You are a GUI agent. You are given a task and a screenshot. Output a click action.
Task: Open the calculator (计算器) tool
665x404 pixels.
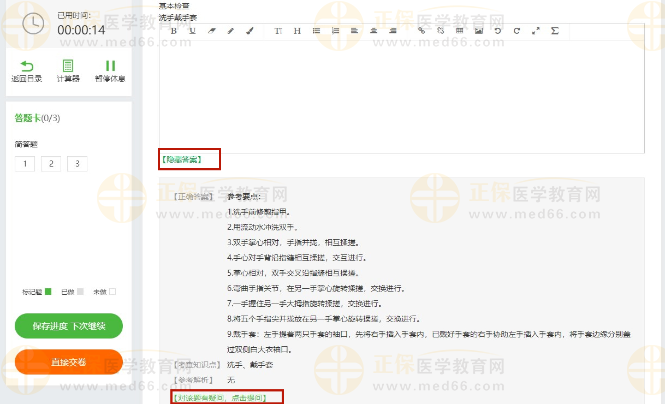(67, 70)
